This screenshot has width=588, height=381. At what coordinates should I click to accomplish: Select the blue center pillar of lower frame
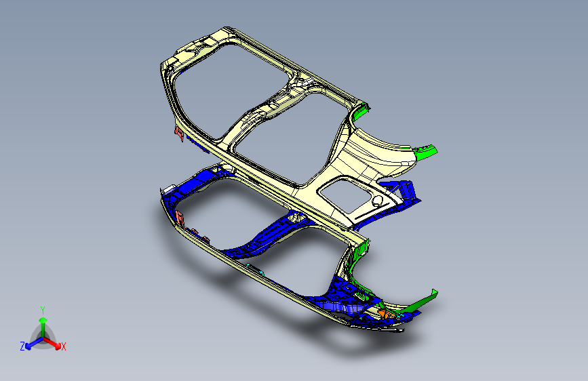(267, 235)
